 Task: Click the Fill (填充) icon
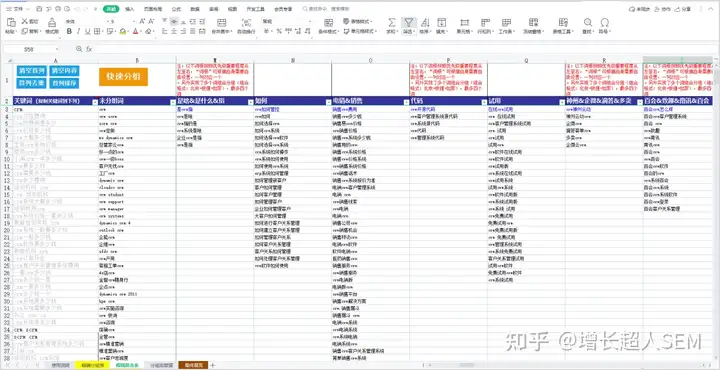tap(441, 22)
